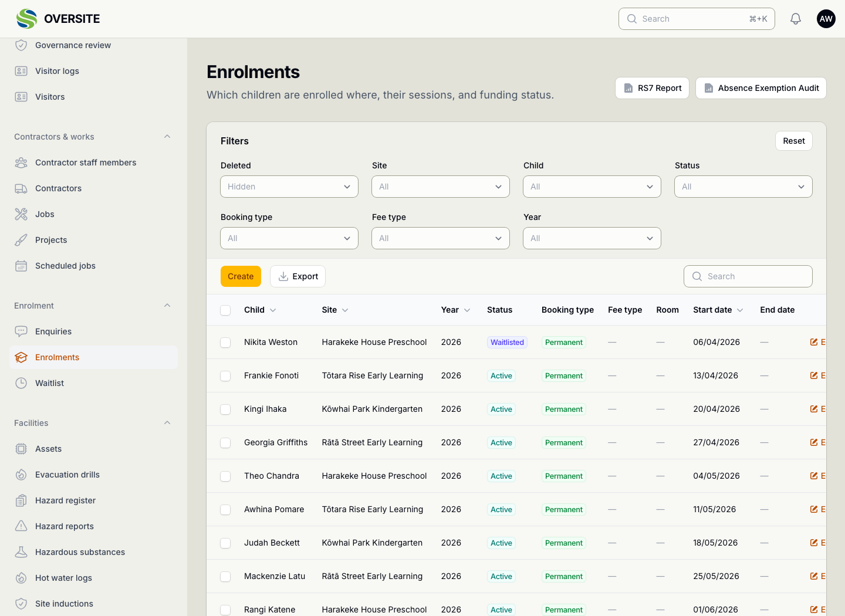Click edit icon for Theo Chandra row

click(x=814, y=476)
